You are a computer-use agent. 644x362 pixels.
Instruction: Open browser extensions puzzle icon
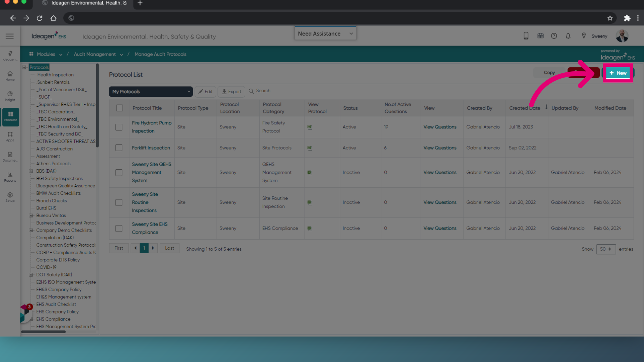coord(627,18)
